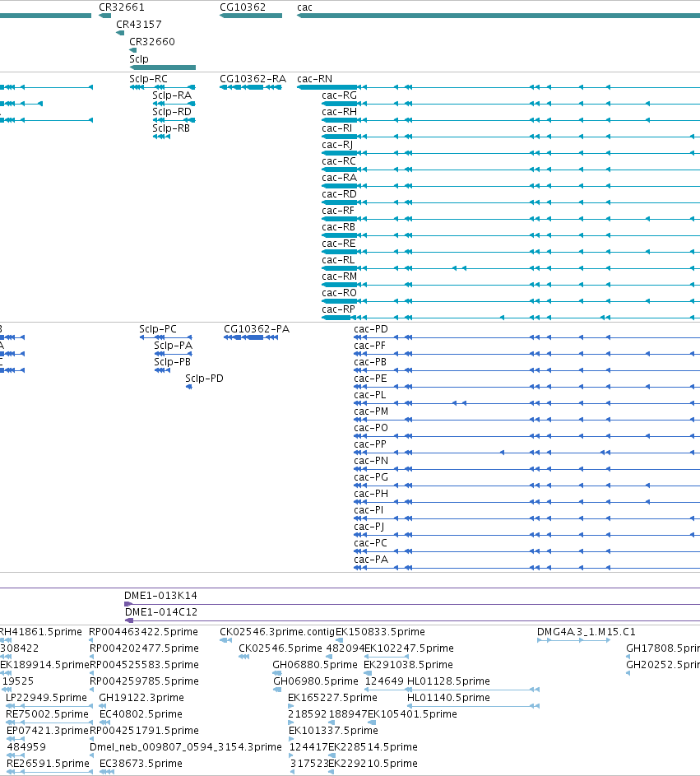
Task: Select EST RP004463422.5prime label
Action: click(143, 632)
